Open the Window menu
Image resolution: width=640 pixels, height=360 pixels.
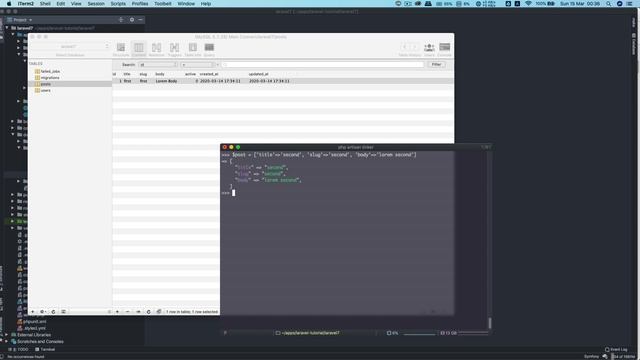click(186, 4)
